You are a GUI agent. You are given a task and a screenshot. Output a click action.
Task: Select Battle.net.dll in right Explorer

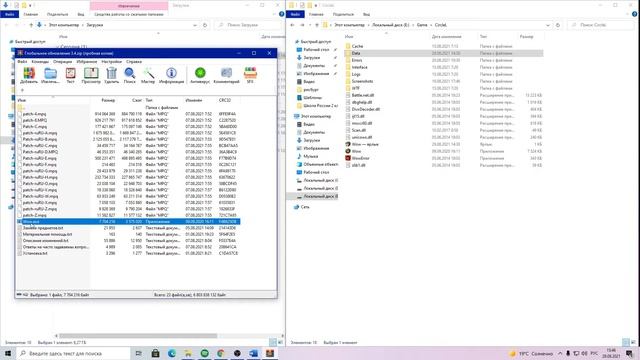click(x=362, y=95)
